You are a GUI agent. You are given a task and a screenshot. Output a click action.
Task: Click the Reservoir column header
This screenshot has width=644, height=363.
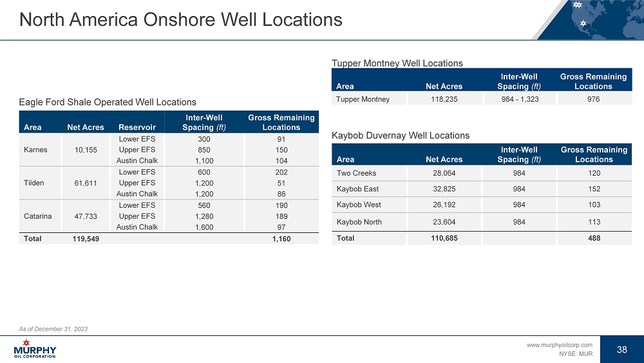[x=137, y=127]
